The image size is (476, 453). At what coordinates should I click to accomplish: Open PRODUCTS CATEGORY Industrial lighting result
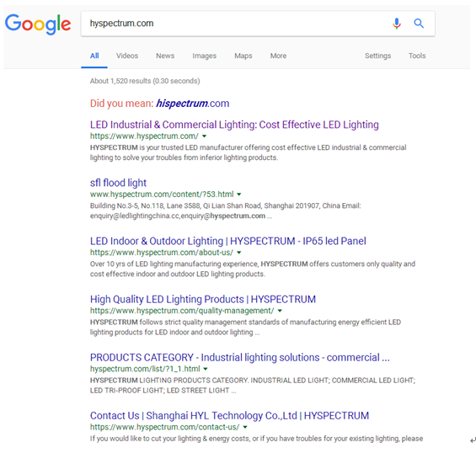tap(240, 357)
